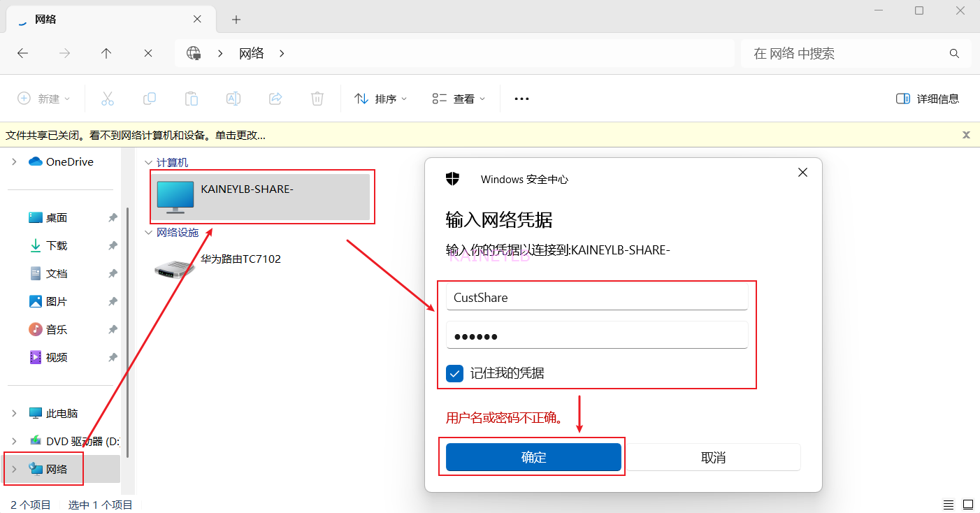
Task: Click the Paste clipboard icon
Action: coord(191,99)
